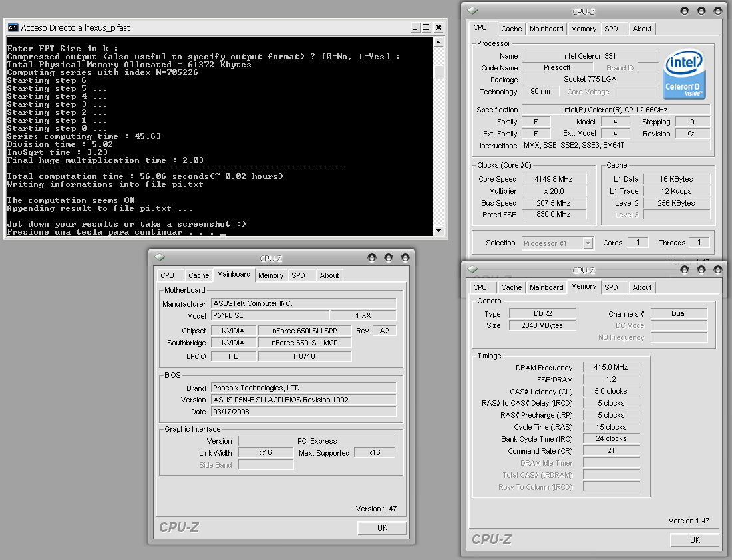
Task: Click OK in the Memory CPU-Z window
Action: coord(695,540)
